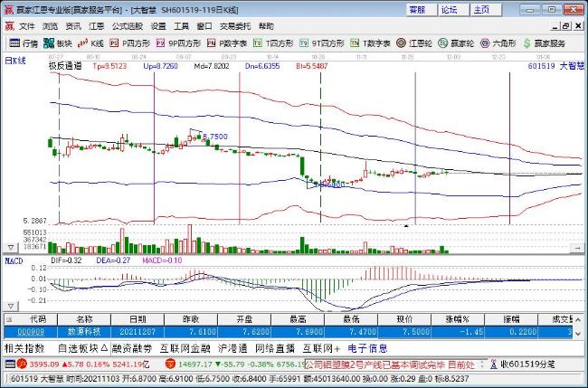Open the 江恩 menu
Image resolution: width=588 pixels, height=388 pixels.
point(97,26)
